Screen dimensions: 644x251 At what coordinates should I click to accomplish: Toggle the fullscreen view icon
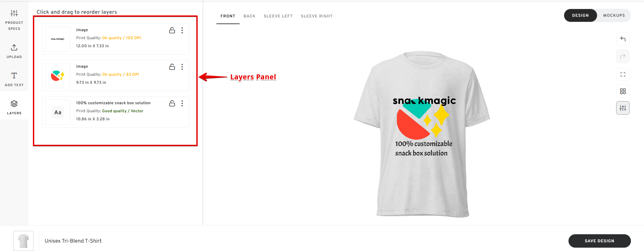point(623,74)
